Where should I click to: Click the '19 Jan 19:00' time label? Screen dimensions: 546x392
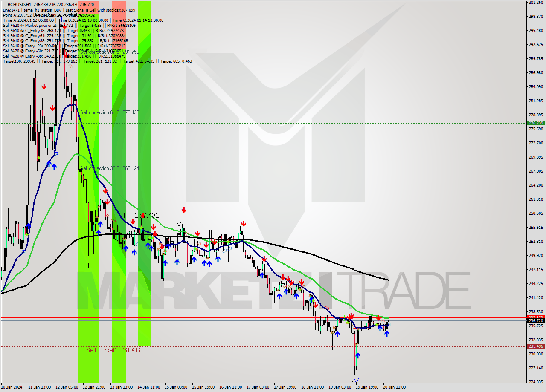point(367,387)
